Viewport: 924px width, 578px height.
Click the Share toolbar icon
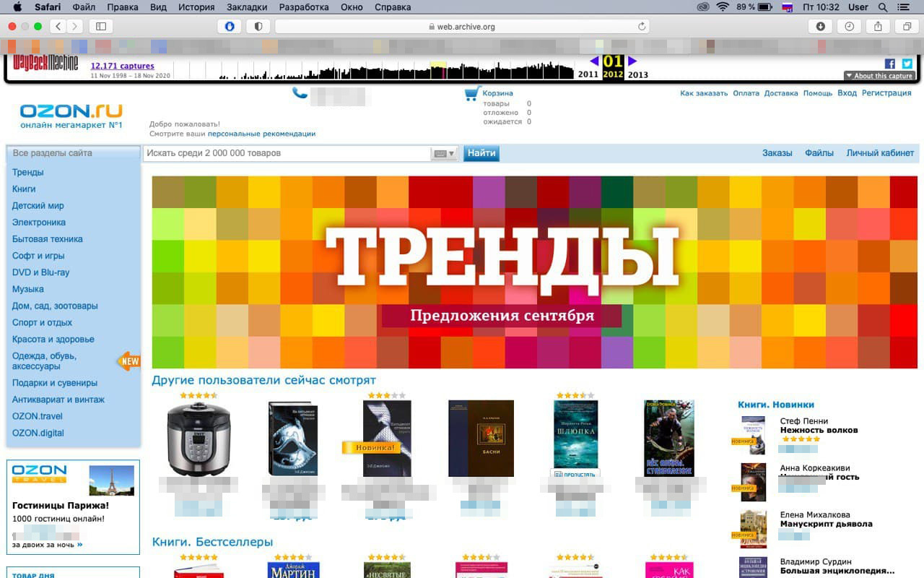click(x=878, y=26)
